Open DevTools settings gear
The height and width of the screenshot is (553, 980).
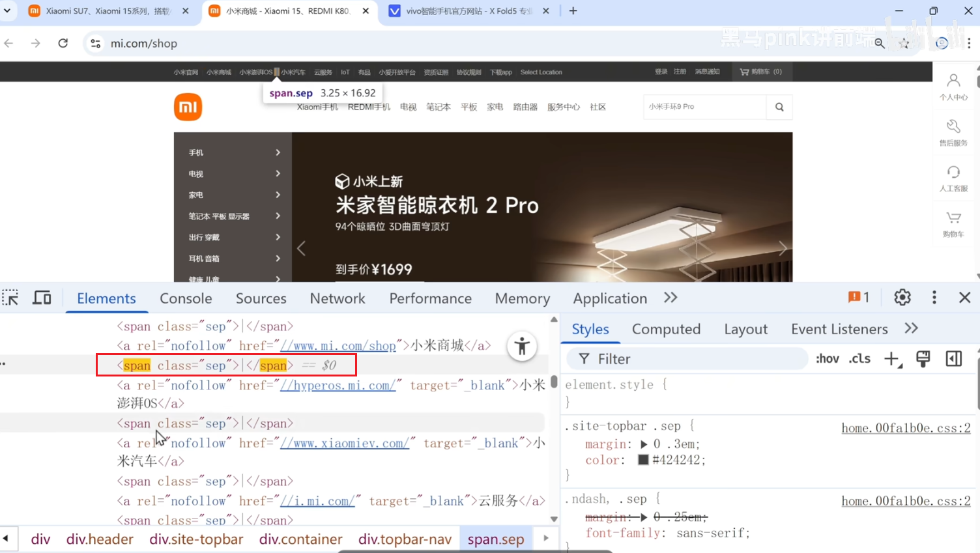[902, 298]
